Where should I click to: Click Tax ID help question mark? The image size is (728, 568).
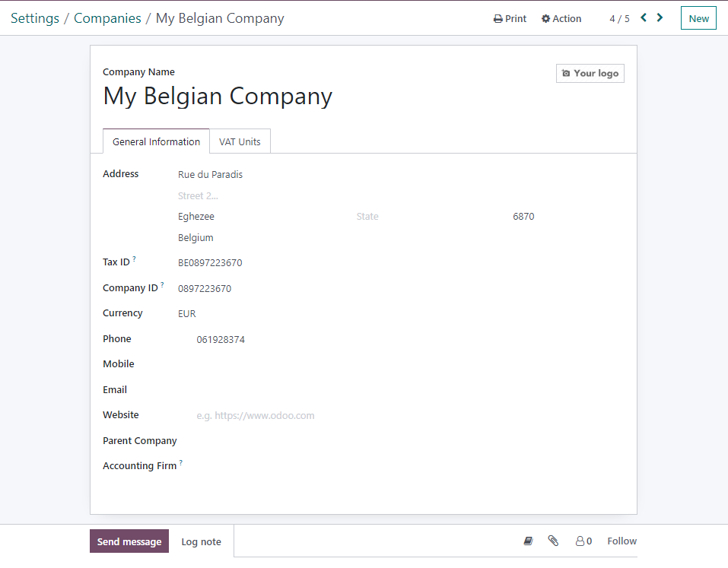(134, 259)
